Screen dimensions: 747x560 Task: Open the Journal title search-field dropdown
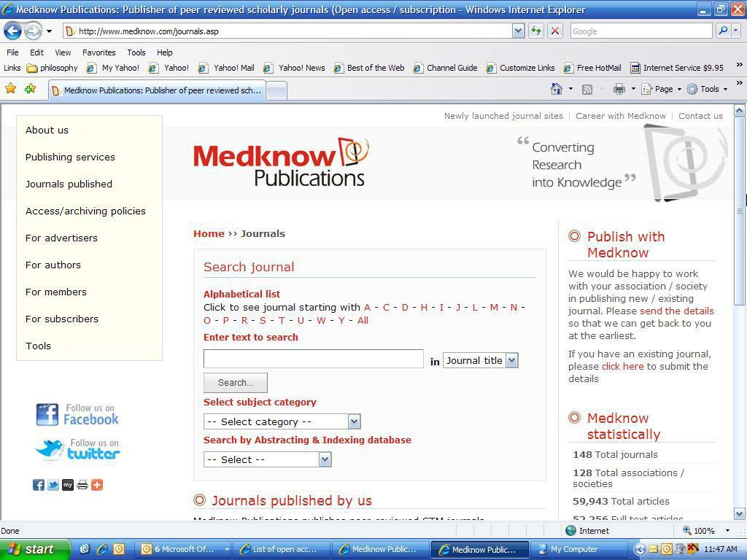click(480, 360)
